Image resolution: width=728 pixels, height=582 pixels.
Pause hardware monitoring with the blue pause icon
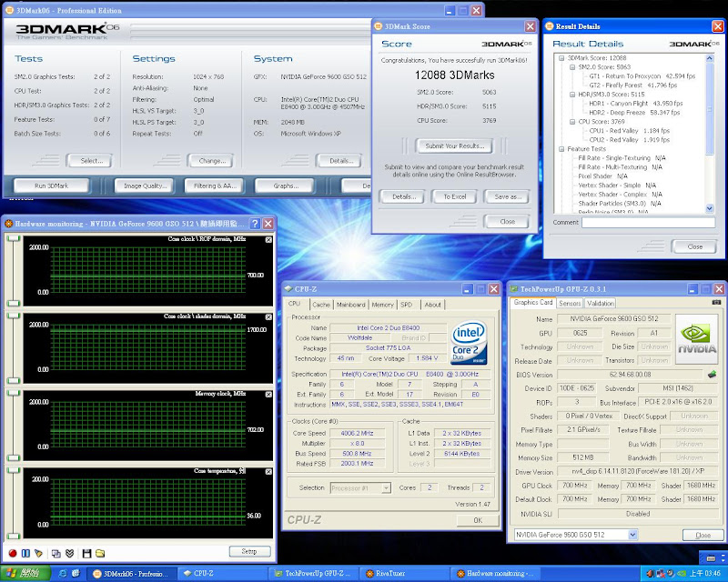(x=25, y=553)
